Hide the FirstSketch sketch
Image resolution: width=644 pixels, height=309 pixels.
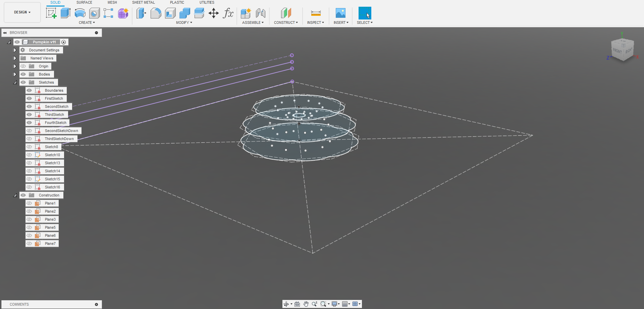click(x=30, y=98)
